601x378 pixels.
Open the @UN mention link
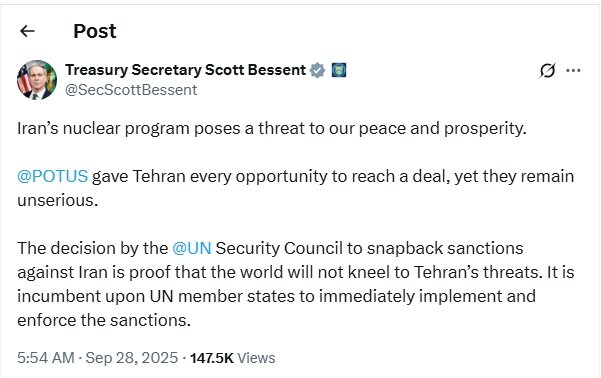192,248
